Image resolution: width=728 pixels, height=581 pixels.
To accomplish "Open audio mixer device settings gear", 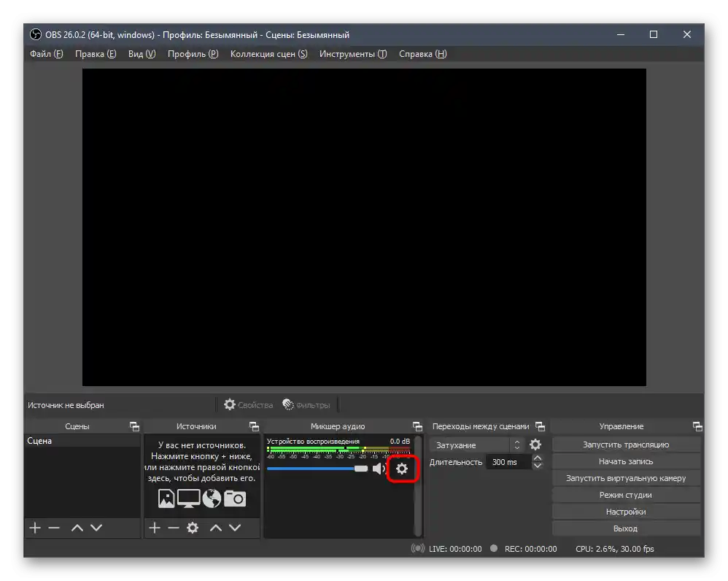I will pos(401,469).
